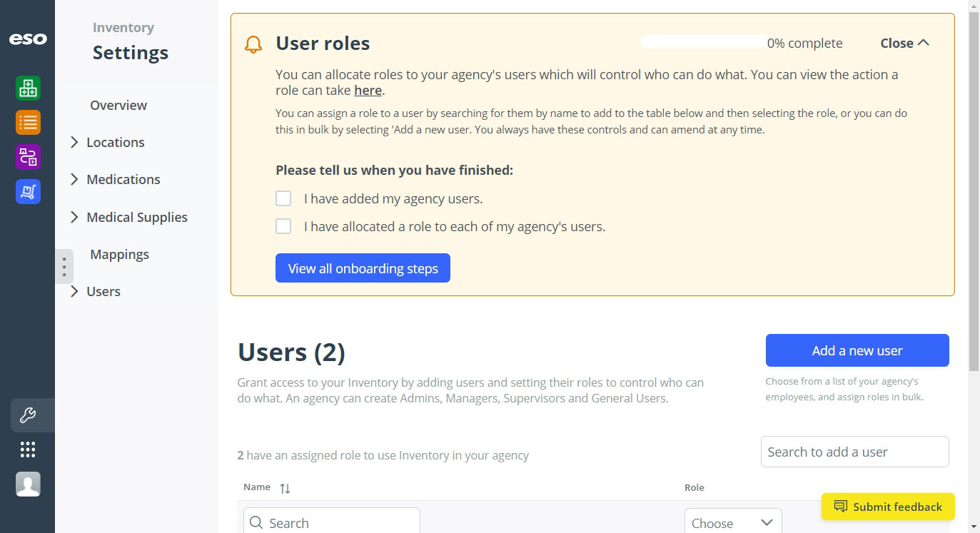Viewport: 980px width, 533px height.
Task: Open the green grid app icon
Action: point(28,88)
